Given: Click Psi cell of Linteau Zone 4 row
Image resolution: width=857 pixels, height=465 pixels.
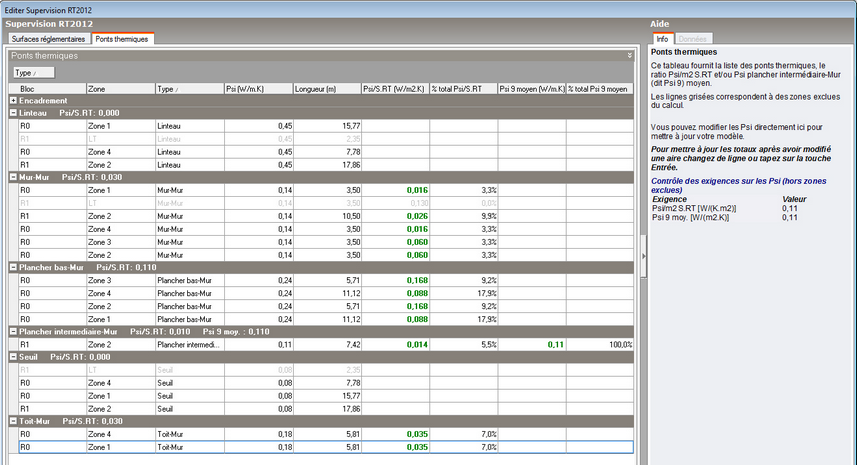Looking at the screenshot, I should click(257, 151).
